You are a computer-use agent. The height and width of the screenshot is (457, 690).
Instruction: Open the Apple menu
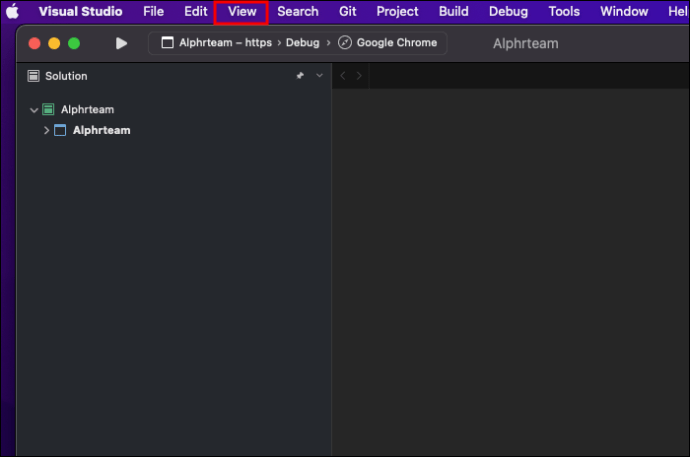(12, 11)
